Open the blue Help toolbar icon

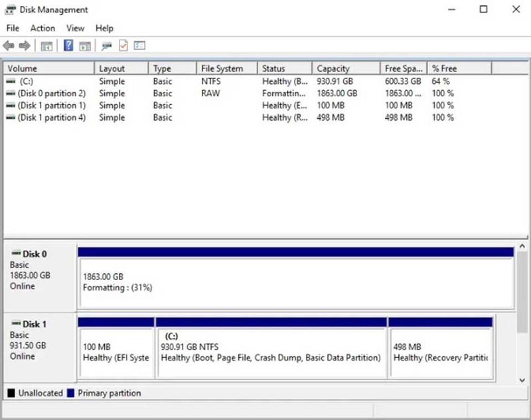tap(68, 45)
